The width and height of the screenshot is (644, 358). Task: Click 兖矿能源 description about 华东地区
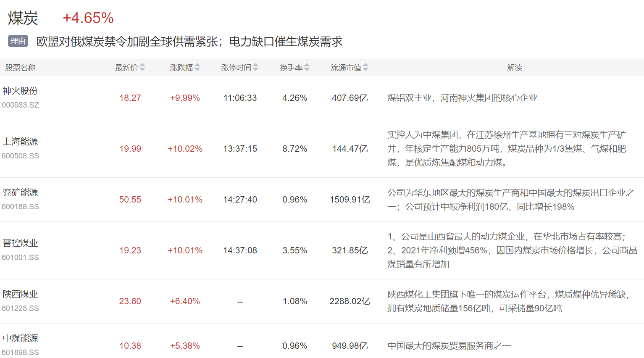(x=510, y=200)
